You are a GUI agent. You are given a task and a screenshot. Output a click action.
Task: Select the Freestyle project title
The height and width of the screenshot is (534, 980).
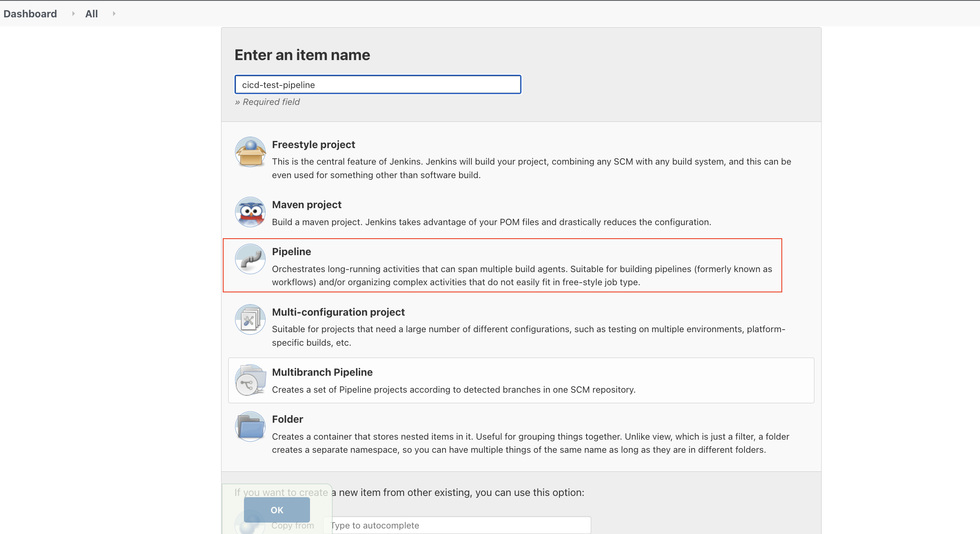[x=313, y=145]
